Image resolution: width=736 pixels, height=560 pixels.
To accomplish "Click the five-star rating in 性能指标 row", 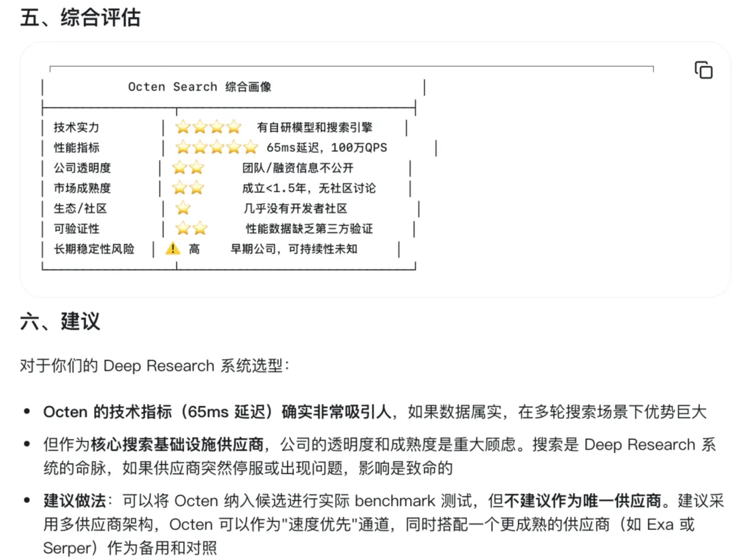I will [217, 147].
